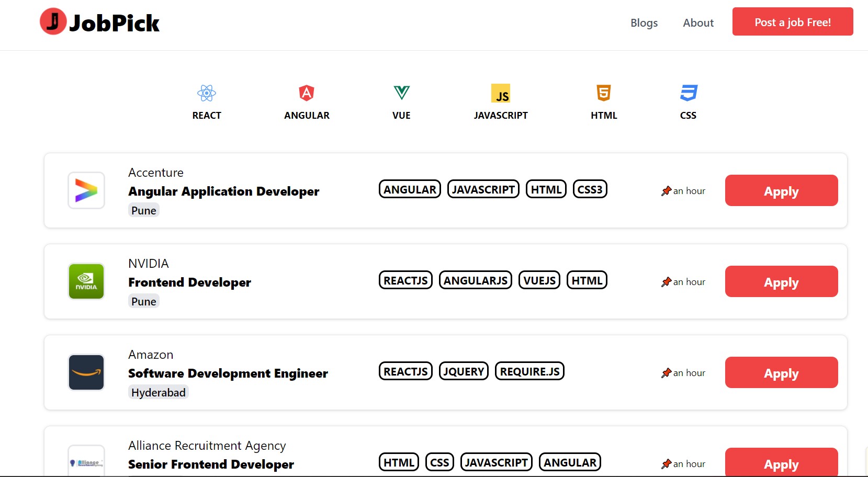
Task: Click Alliance Recruitment Agency company name
Action: pos(207,446)
